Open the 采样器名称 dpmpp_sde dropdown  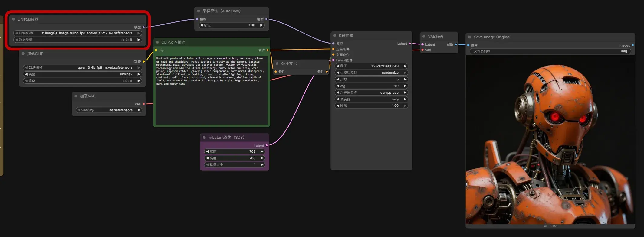371,93
